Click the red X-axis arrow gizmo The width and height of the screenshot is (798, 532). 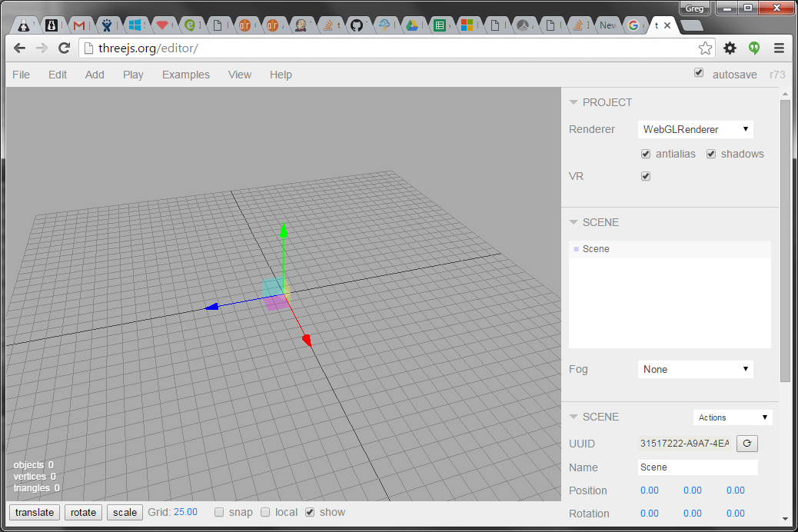[307, 340]
